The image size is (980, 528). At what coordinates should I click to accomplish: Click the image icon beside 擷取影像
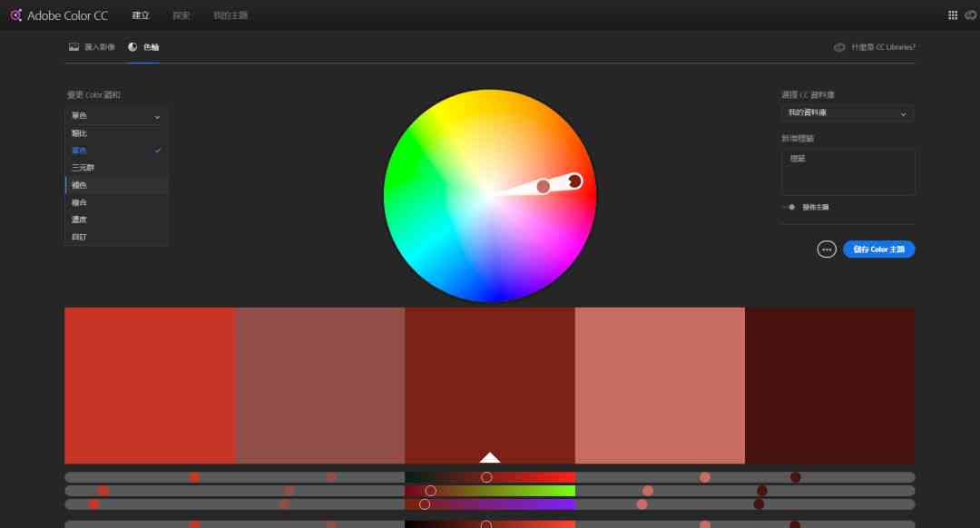(x=73, y=47)
